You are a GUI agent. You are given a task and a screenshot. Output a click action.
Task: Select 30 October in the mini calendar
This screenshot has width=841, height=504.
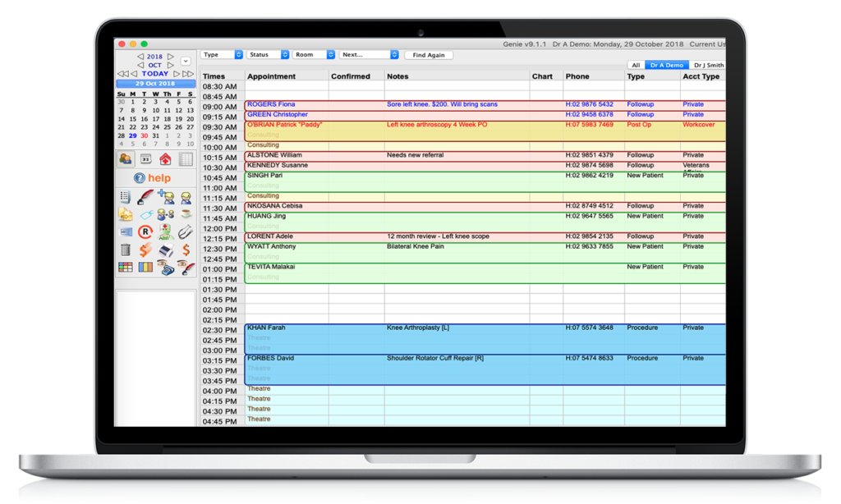[145, 135]
